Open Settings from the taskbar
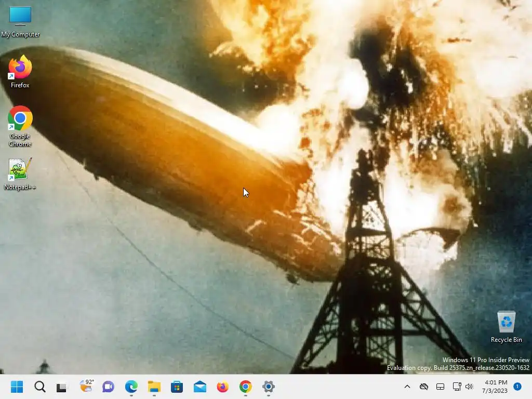Image resolution: width=532 pixels, height=399 pixels. click(x=269, y=387)
